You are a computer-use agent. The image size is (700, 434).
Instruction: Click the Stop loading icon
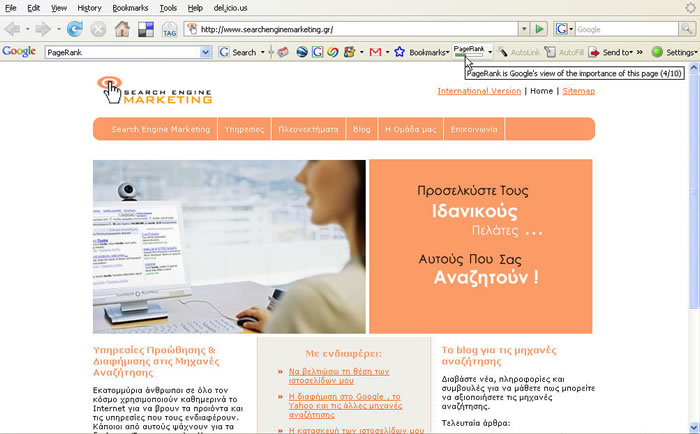pos(98,29)
